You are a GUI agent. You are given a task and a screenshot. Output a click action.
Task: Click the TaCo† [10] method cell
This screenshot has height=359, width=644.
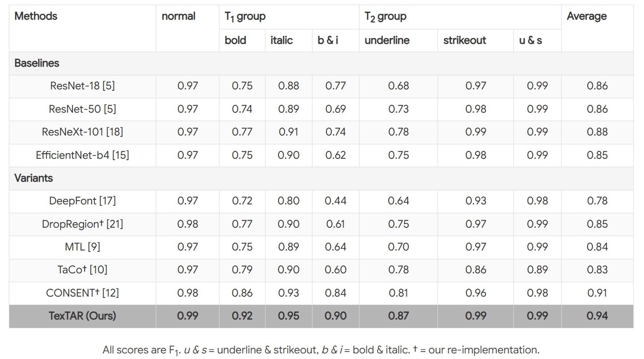(82, 270)
